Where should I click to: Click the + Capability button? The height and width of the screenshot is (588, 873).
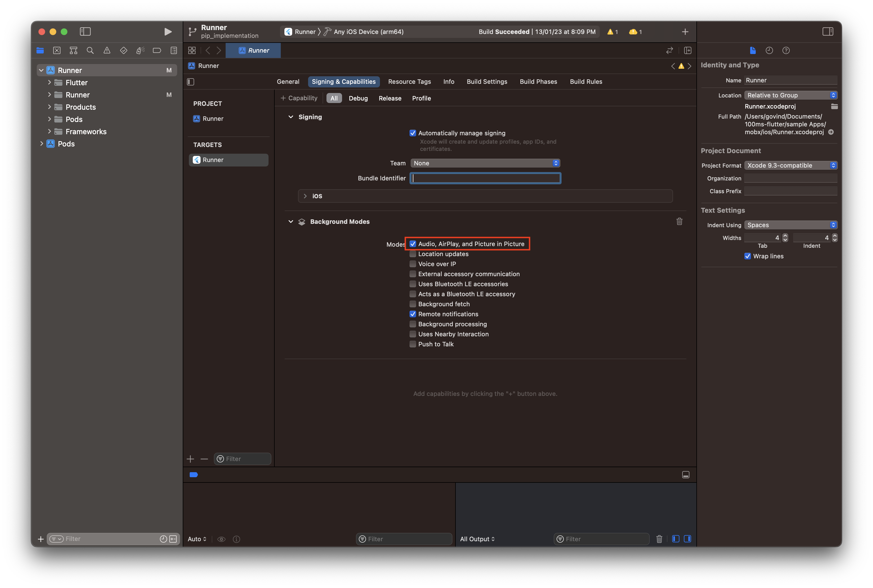click(298, 98)
